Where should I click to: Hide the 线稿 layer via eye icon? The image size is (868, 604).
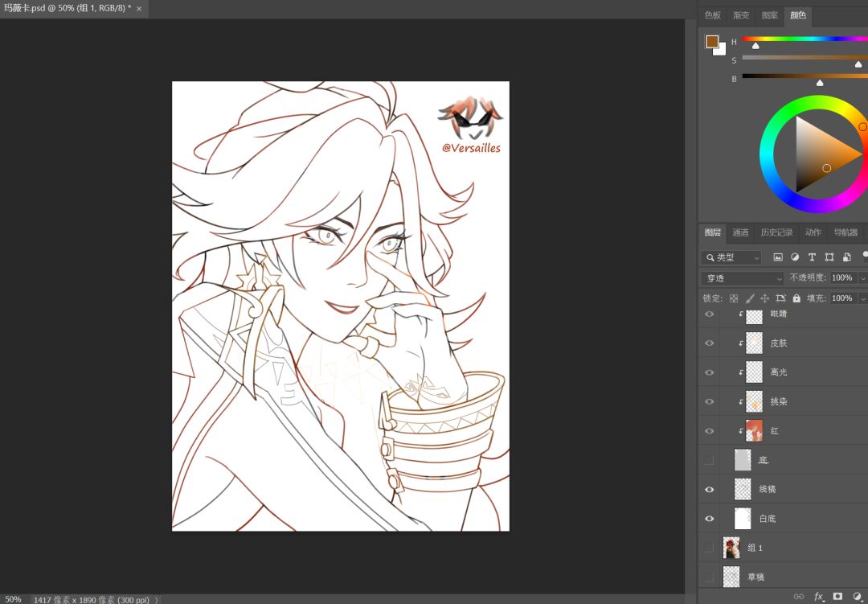[709, 489]
